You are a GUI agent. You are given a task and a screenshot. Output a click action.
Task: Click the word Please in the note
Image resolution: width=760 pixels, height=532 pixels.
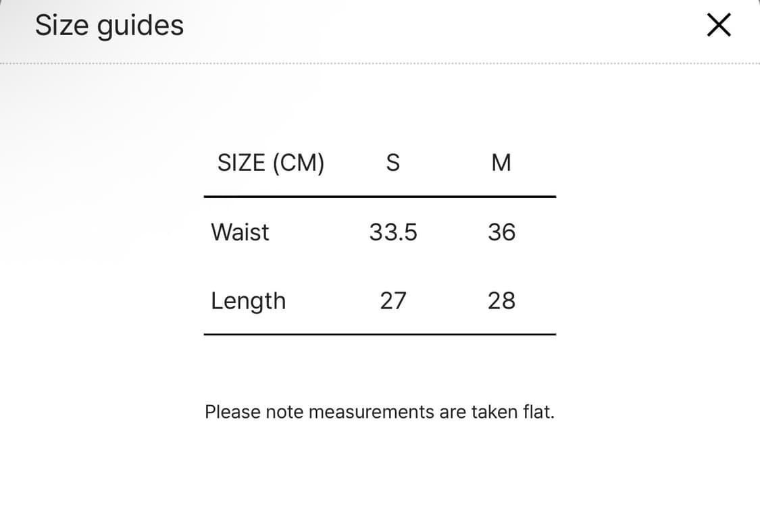pos(232,412)
